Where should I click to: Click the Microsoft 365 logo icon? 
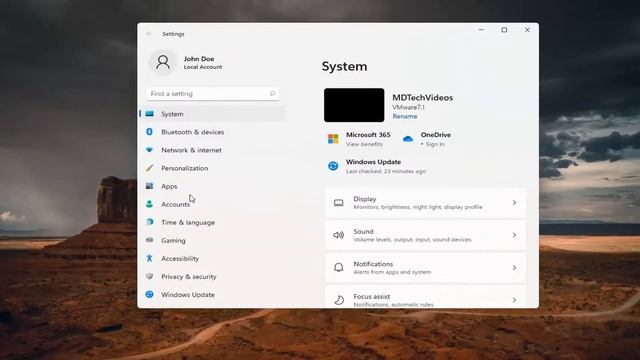[x=333, y=139]
